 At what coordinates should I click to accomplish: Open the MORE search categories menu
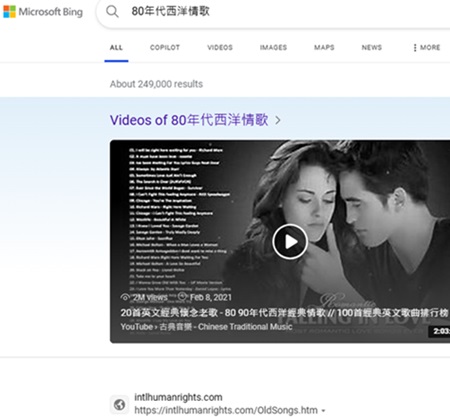tap(427, 48)
